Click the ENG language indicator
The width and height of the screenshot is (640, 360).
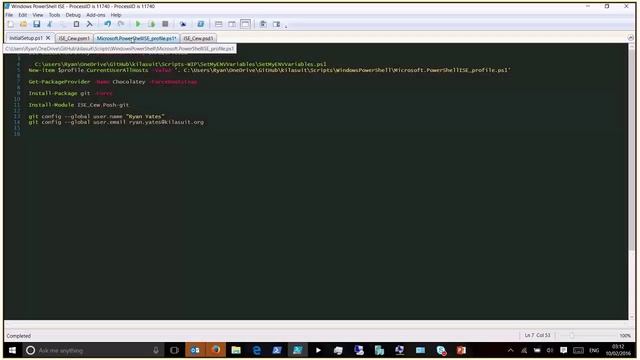click(x=594, y=350)
